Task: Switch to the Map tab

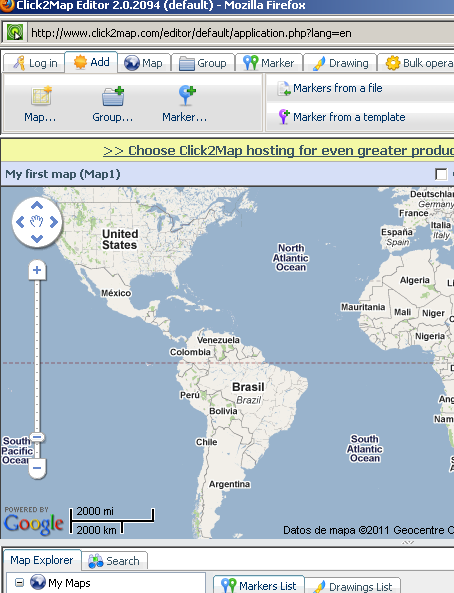Action: point(143,63)
